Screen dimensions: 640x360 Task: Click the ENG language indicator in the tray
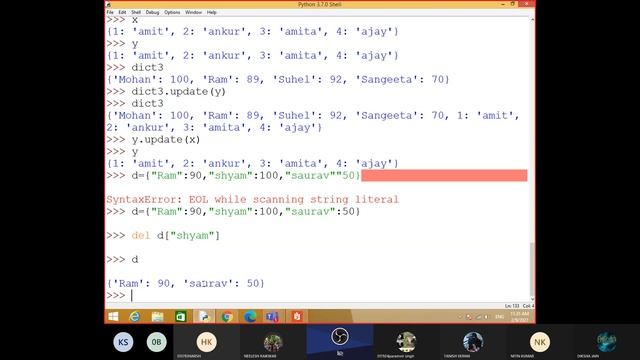coord(499,317)
